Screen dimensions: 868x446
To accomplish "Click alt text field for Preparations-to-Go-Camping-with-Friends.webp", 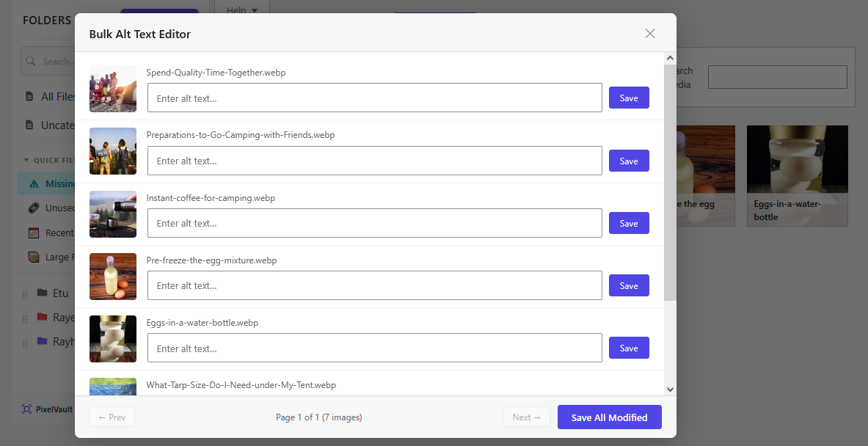I will click(375, 161).
